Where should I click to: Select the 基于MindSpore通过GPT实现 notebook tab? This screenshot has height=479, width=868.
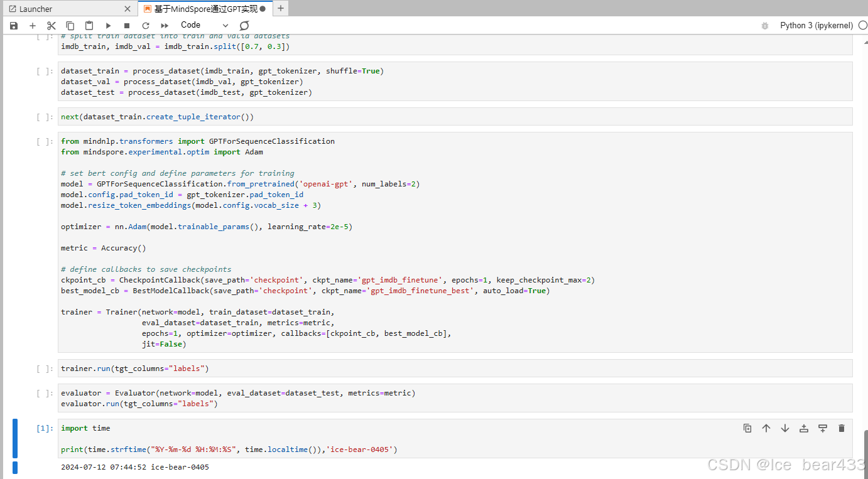pos(204,9)
